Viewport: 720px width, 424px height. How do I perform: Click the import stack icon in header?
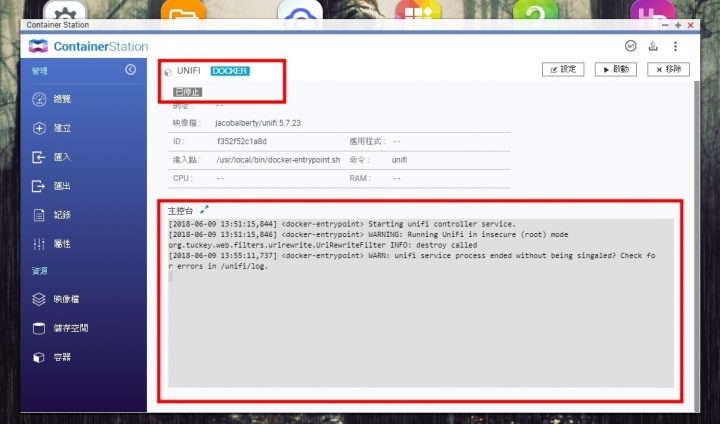tap(653, 46)
